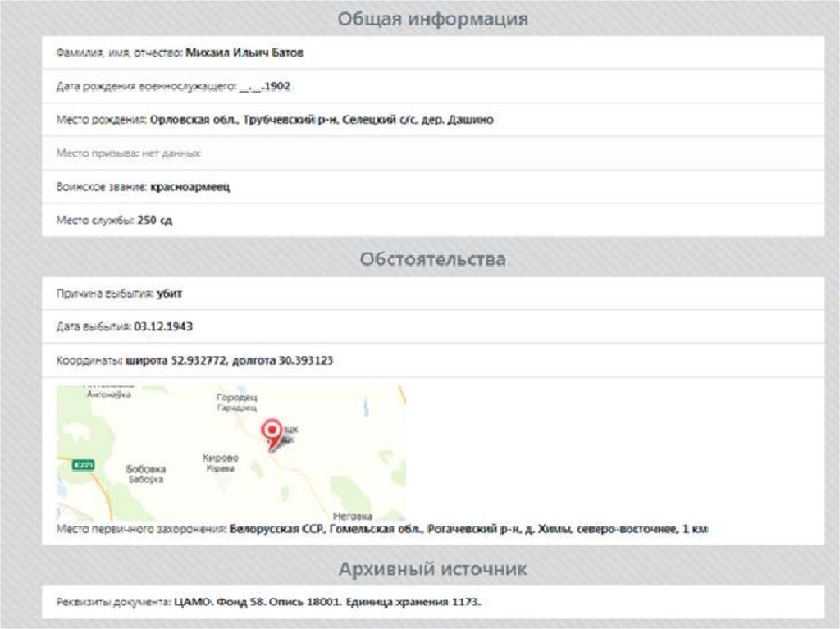Select the birth date value 1902
This screenshot has height=629, width=840.
click(x=277, y=86)
